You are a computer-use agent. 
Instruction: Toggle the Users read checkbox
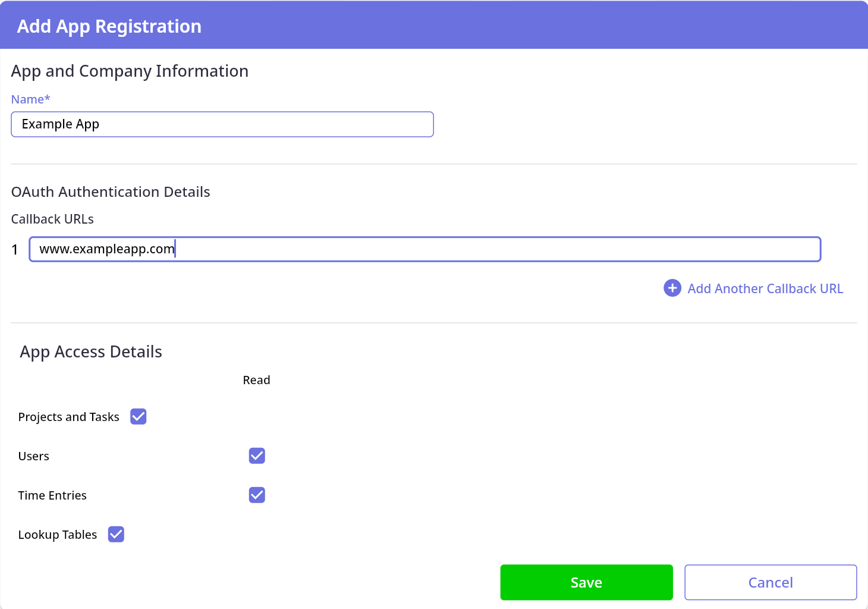[x=257, y=456]
